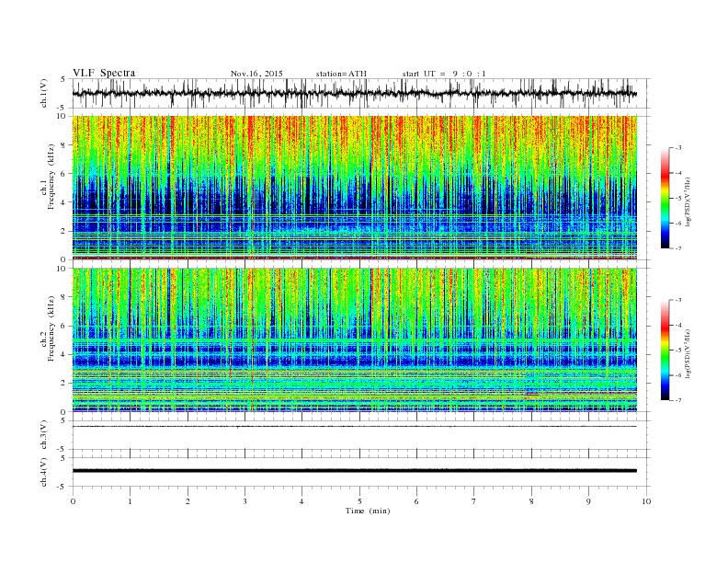Click the "1" tick on the time axis

click(130, 501)
